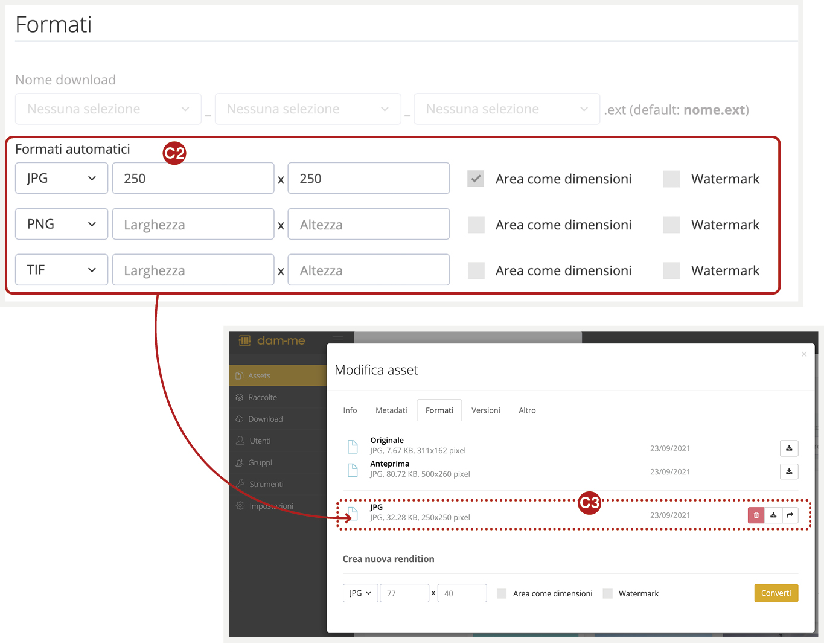Uncheck Area come dimensioni for JPG row
The image size is (824, 644).
pos(476,179)
